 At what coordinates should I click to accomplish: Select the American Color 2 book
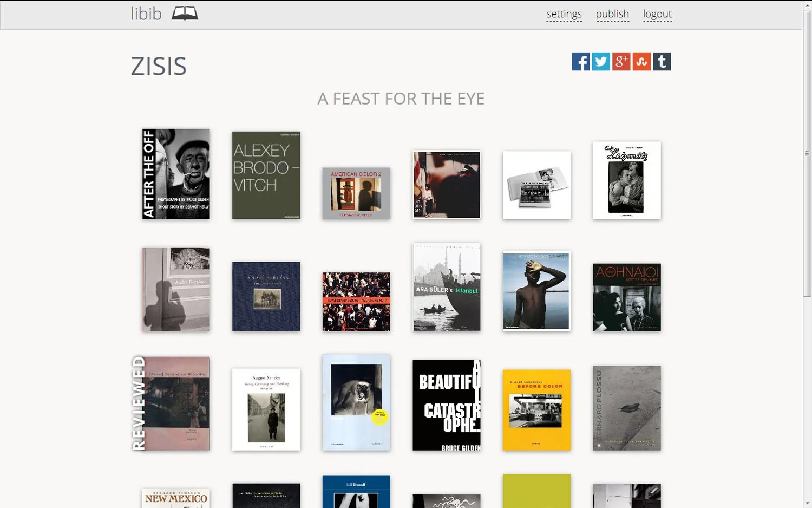pyautogui.click(x=356, y=193)
